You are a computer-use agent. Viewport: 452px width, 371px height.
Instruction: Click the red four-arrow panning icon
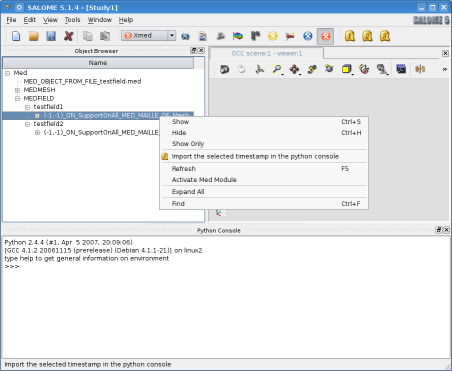pyautogui.click(x=295, y=69)
